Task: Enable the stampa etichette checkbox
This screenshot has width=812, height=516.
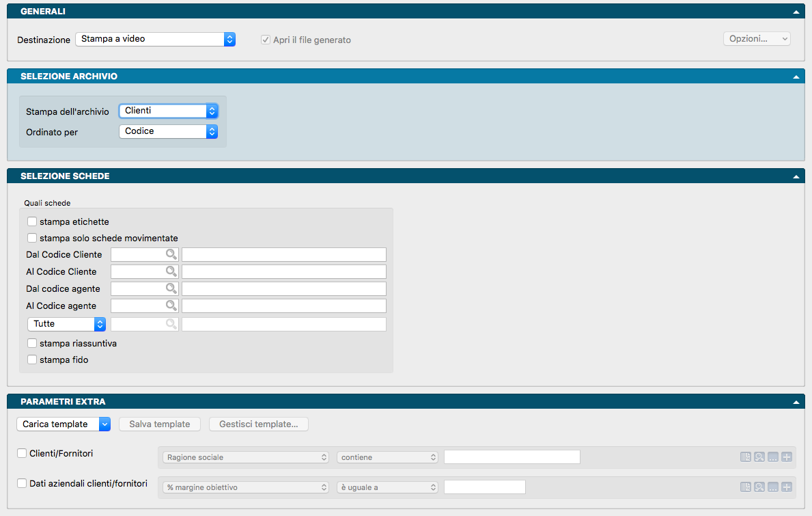Action: [32, 222]
